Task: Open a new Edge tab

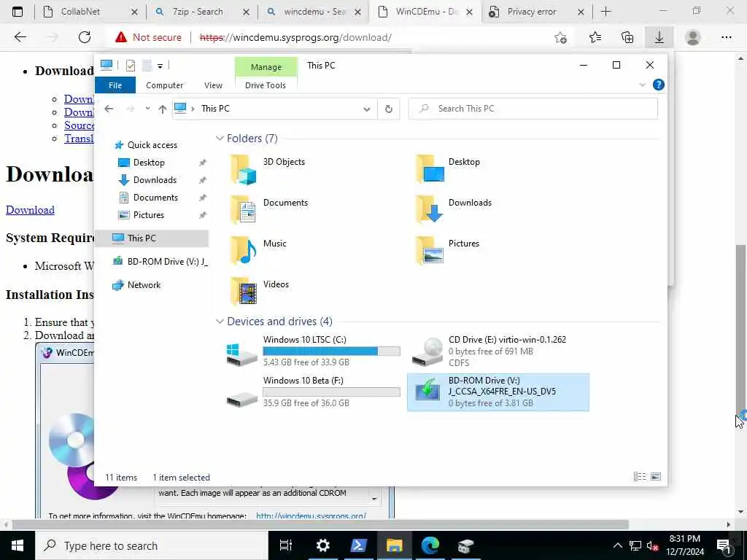Action: pyautogui.click(x=605, y=12)
